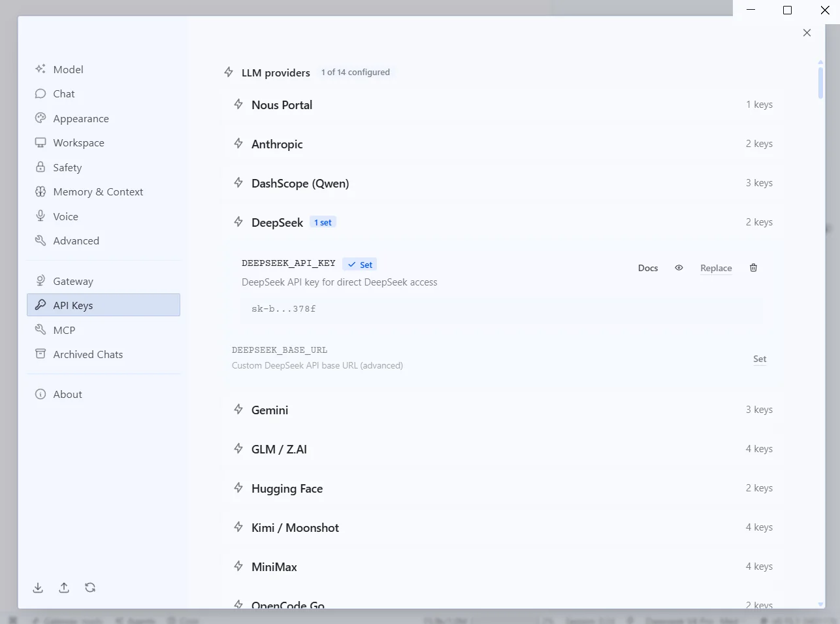The width and height of the screenshot is (840, 624).
Task: Expand the Hugging Face provider
Action: (503, 488)
